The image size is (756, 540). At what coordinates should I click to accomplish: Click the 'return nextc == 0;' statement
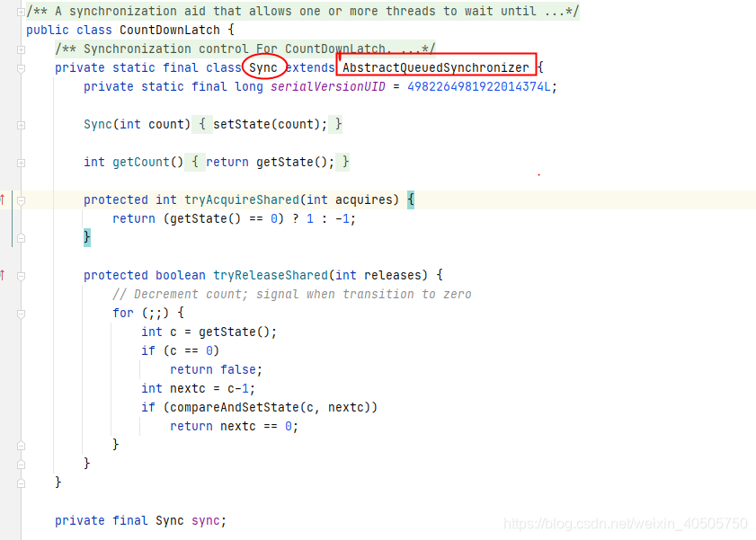click(234, 426)
